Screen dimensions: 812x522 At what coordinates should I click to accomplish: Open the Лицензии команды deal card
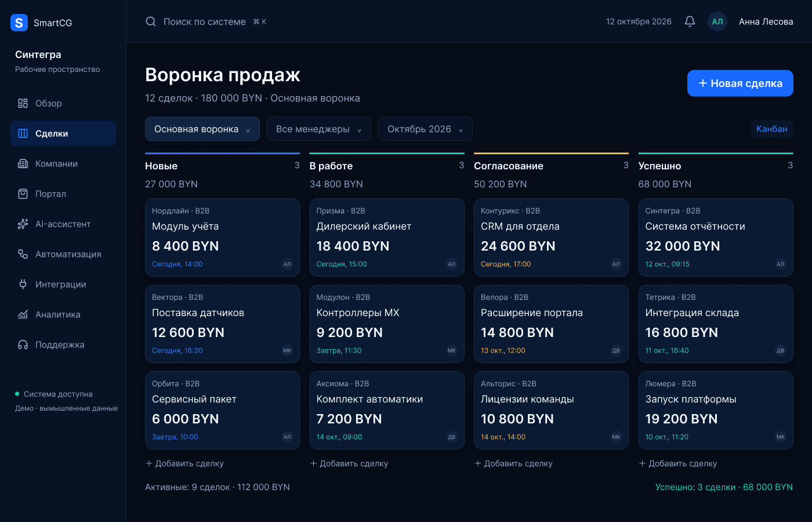point(552,410)
